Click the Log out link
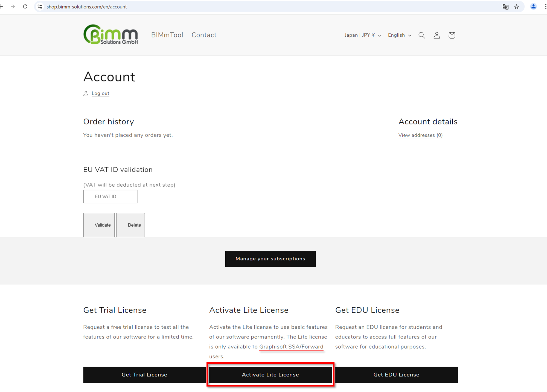Image resolution: width=547 pixels, height=392 pixels. pyautogui.click(x=100, y=93)
